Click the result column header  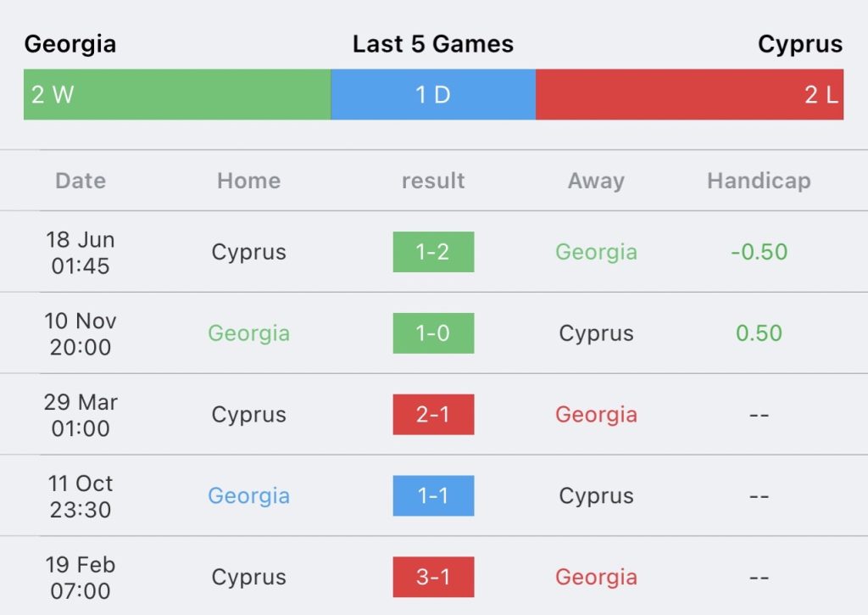point(433,181)
